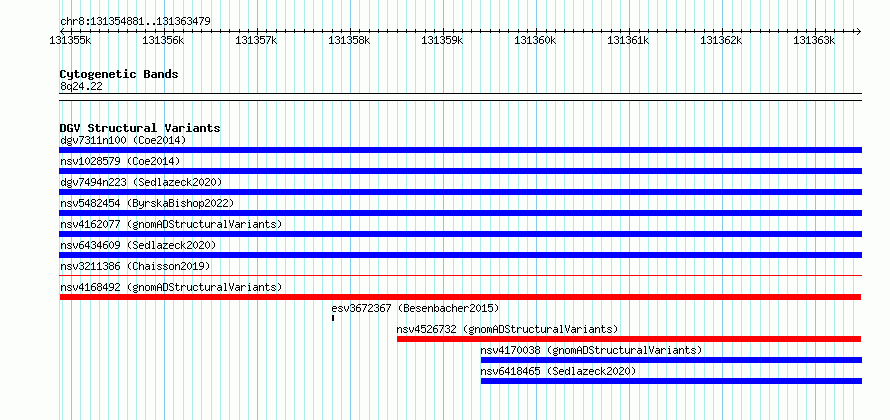
Task: Select the blue bar under nsv1028579
Action: [460, 171]
